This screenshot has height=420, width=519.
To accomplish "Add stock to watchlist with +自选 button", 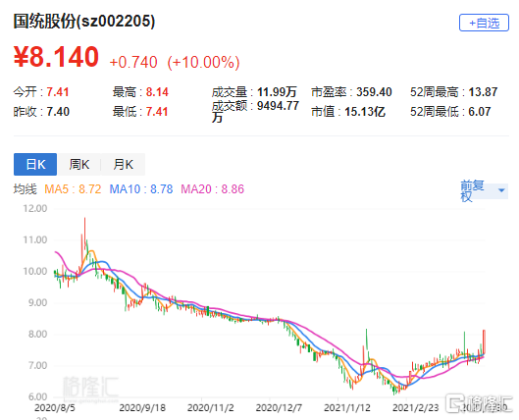I will (484, 23).
